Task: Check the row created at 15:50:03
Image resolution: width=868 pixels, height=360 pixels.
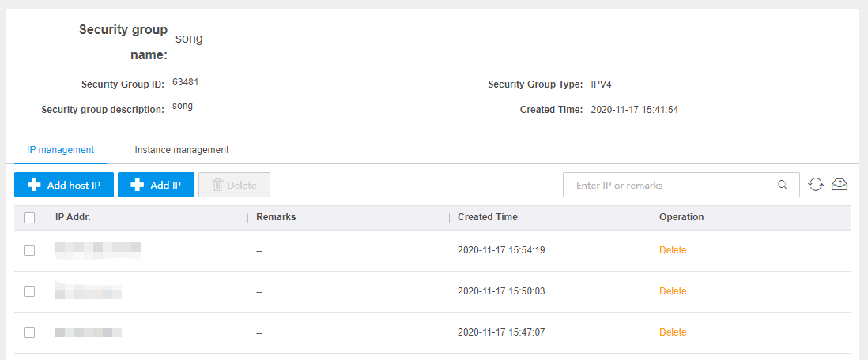Action: [29, 291]
